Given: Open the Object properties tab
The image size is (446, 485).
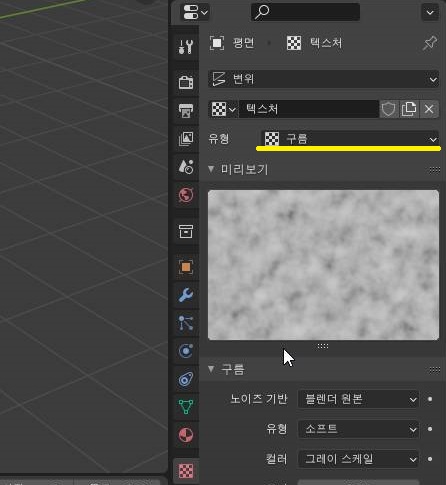Looking at the screenshot, I should point(186,267).
